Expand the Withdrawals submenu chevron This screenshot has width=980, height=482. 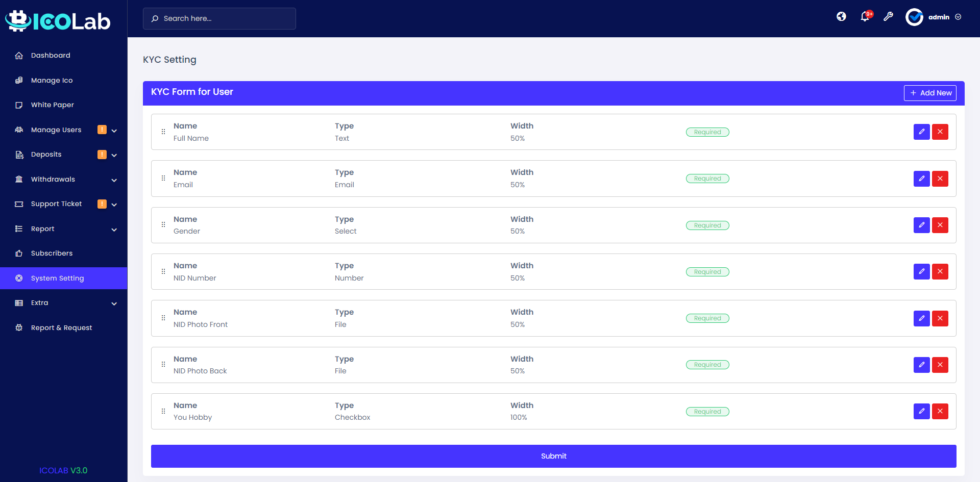(x=114, y=180)
